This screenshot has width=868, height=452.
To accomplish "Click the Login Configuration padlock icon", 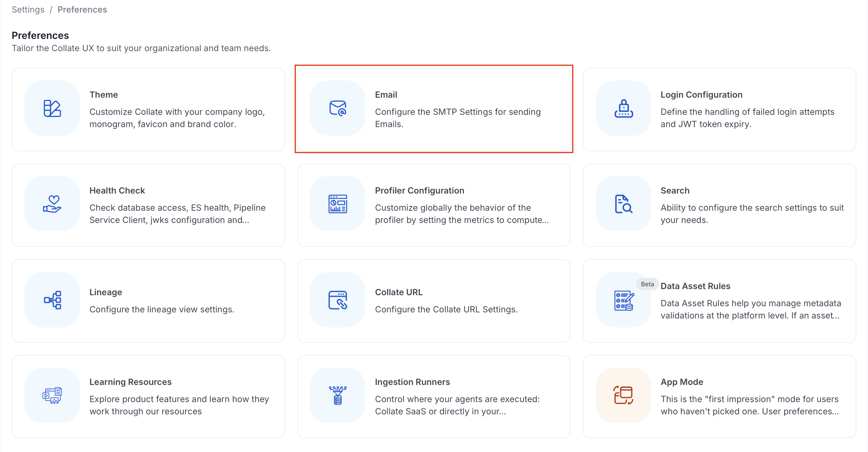I will point(623,108).
